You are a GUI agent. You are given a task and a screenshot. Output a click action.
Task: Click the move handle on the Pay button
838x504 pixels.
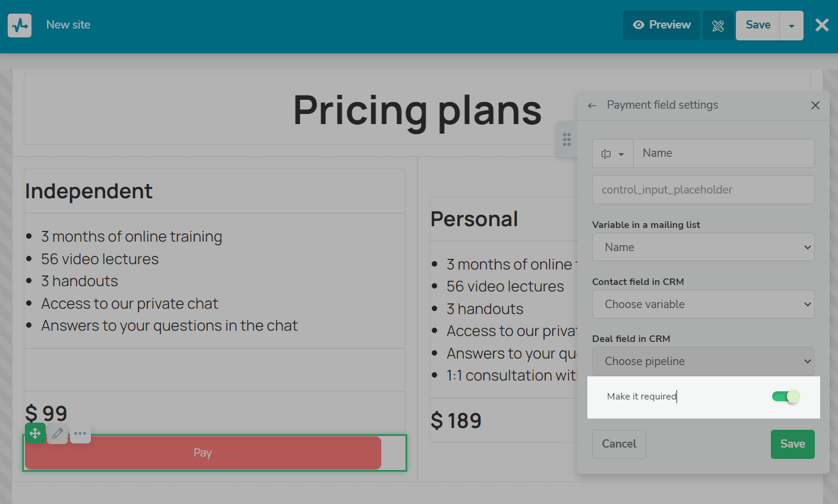pos(35,433)
